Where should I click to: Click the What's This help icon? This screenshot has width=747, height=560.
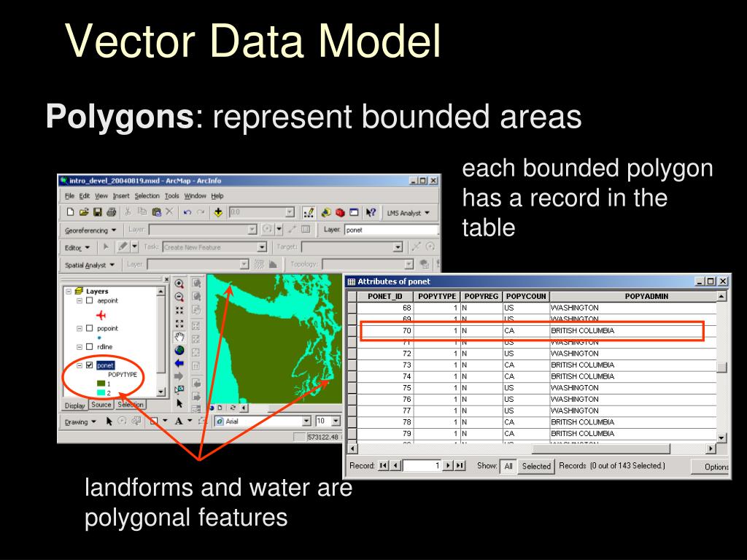(371, 212)
